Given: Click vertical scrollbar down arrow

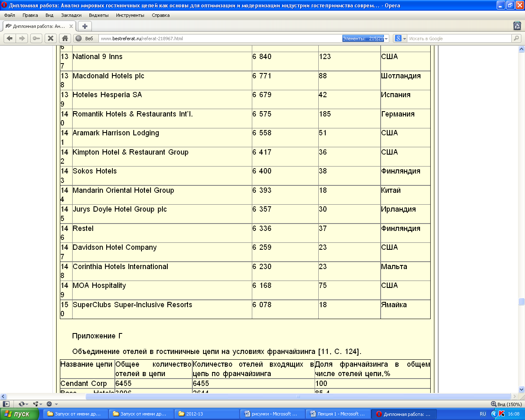Looking at the screenshot, I should pos(521,389).
